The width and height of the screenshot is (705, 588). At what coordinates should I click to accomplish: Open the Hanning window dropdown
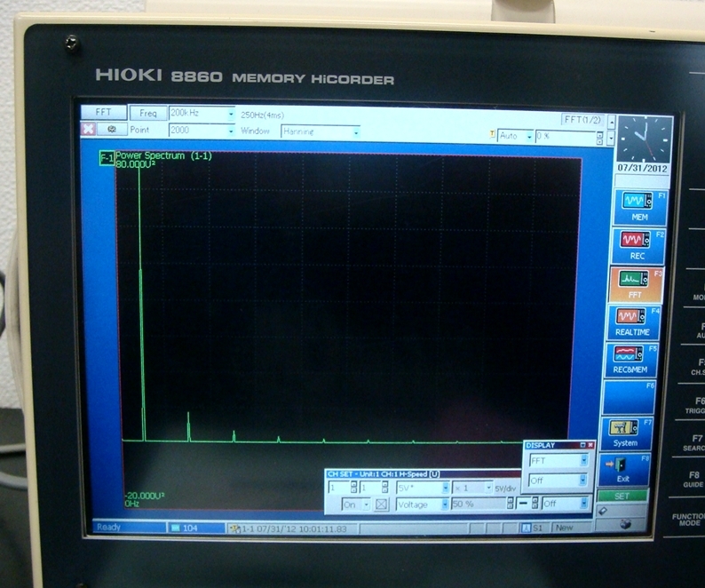coord(356,132)
